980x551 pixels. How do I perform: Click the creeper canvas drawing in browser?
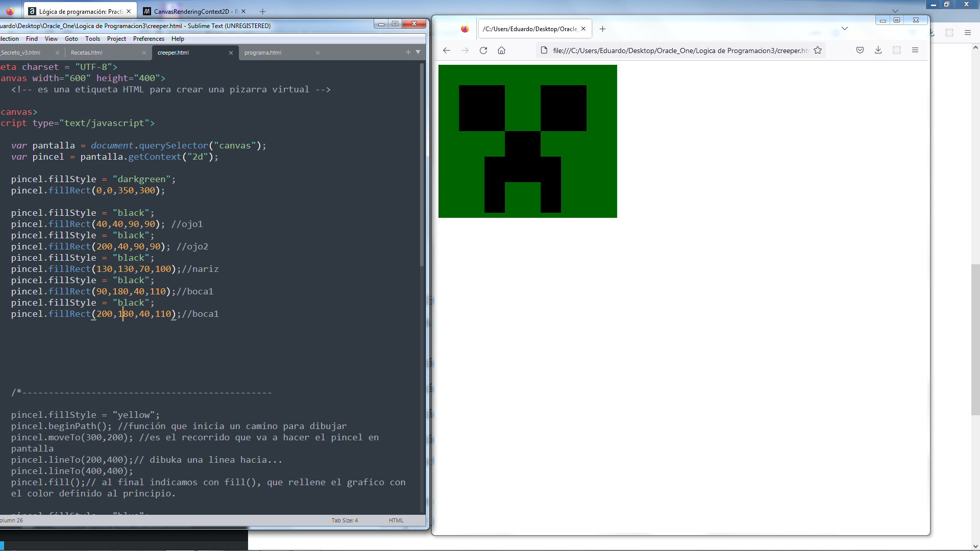pos(527,141)
